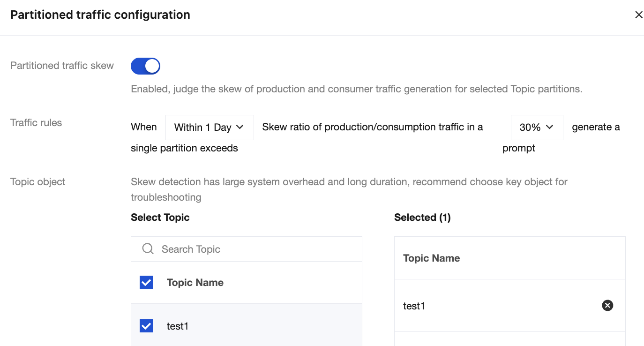The width and height of the screenshot is (644, 346).
Task: Open the Within 1 Day dropdown
Action: coord(209,128)
